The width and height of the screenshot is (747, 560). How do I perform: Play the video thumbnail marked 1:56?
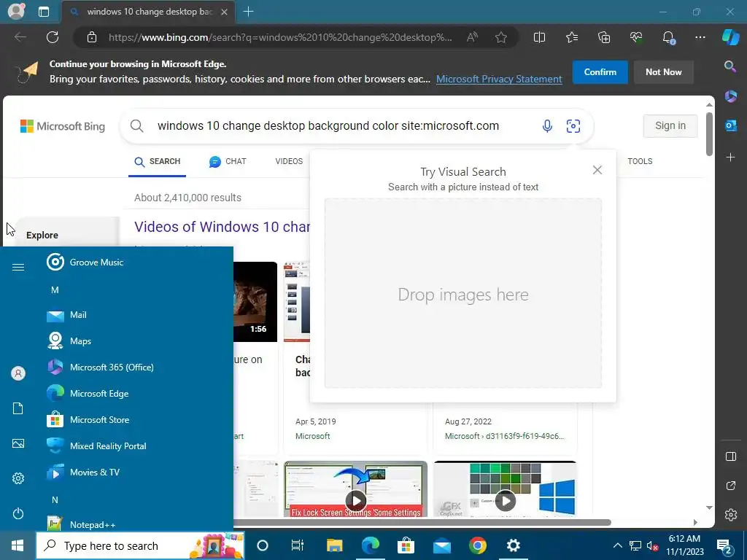pos(255,302)
